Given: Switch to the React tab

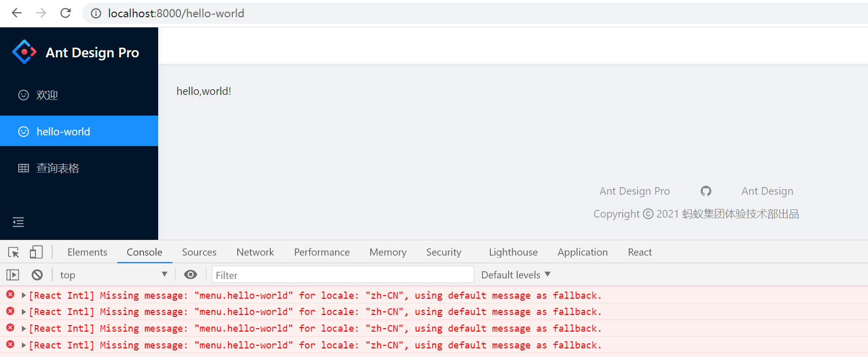Looking at the screenshot, I should 640,252.
